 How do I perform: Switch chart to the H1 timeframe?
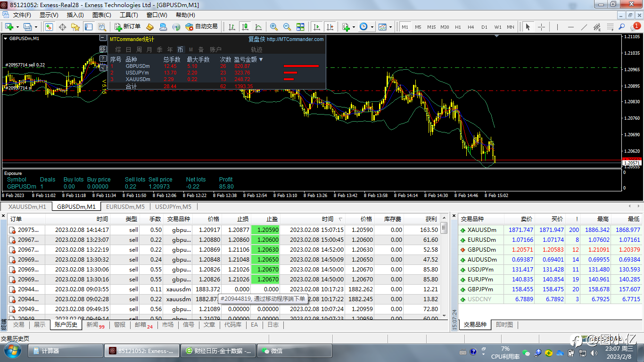pos(458,27)
